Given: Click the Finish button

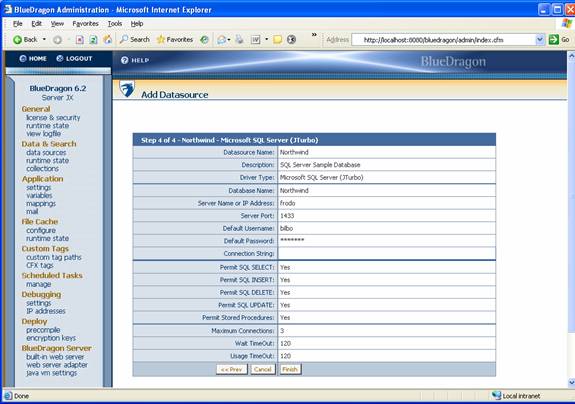Looking at the screenshot, I should coord(290,369).
